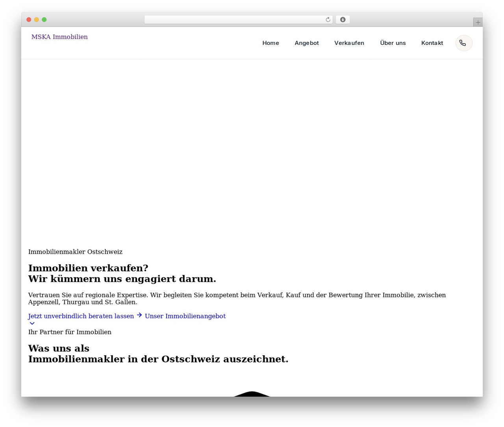The width and height of the screenshot is (504, 427).
Task: Click paragraph starting 'Vertrauen Sie auf regionale'
Action: point(237,299)
